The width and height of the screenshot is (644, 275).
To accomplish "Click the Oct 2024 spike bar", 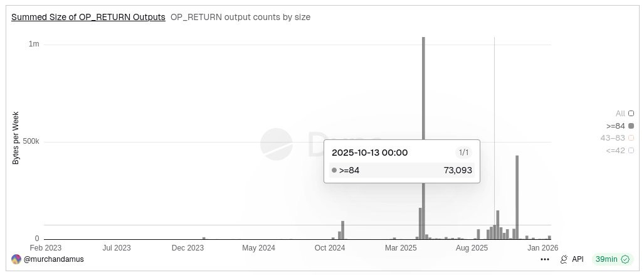I will click(x=342, y=230).
